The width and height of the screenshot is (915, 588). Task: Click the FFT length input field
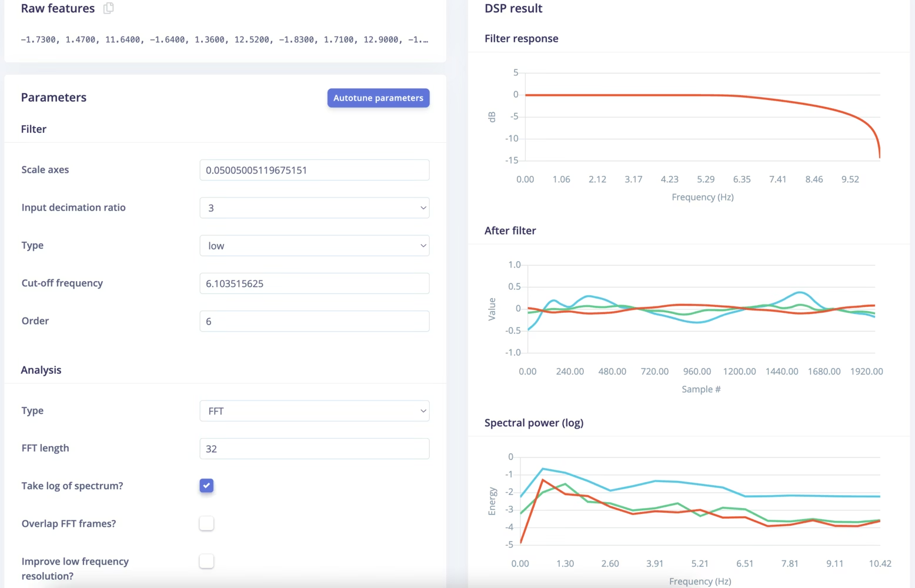pyautogui.click(x=314, y=449)
